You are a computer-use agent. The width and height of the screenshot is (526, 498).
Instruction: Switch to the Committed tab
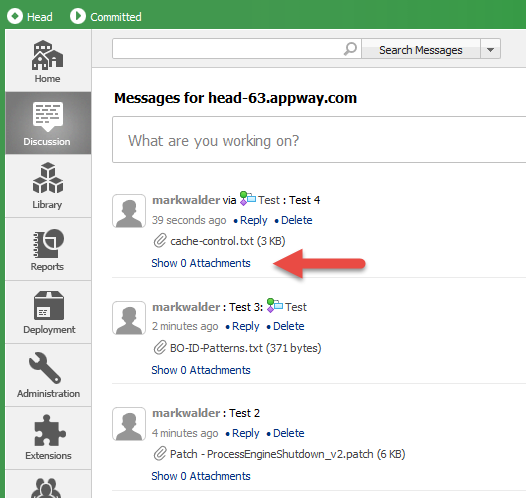(x=106, y=16)
